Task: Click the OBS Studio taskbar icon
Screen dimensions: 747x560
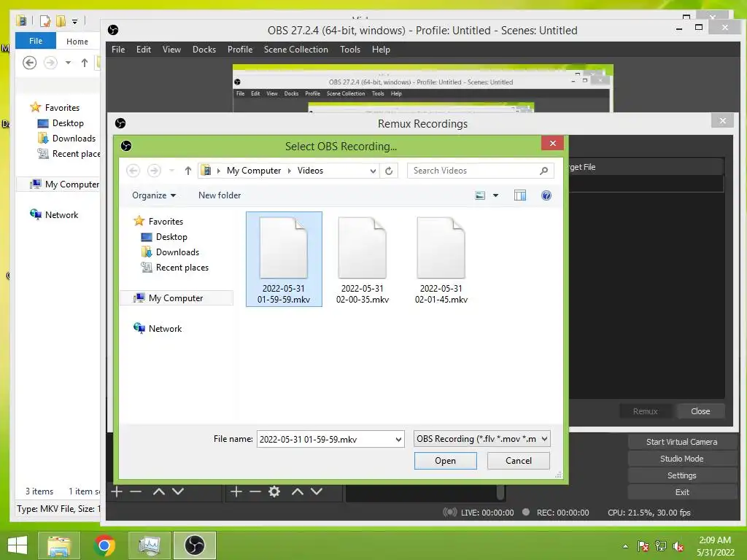Action: point(194,545)
